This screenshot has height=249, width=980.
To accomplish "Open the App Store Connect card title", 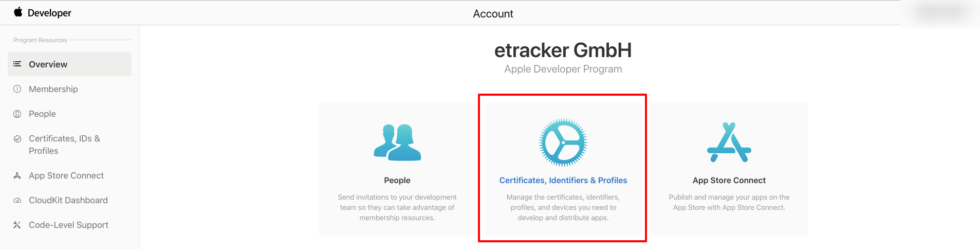I will pos(729,180).
